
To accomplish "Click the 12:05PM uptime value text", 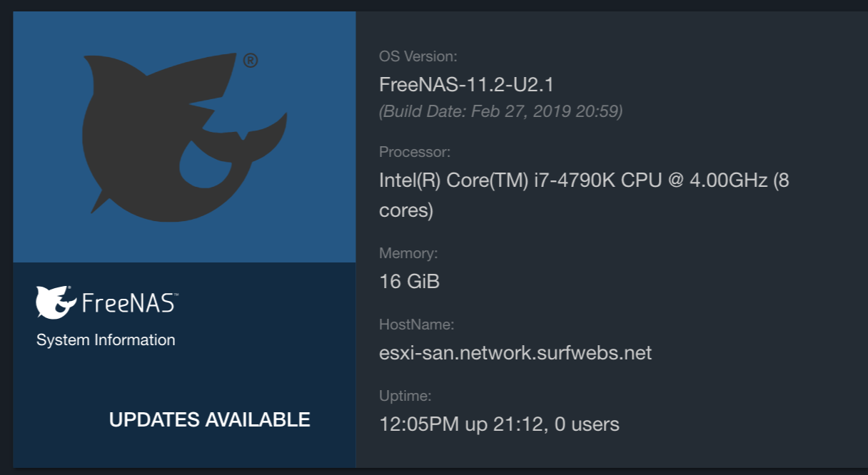I will click(x=499, y=424).
